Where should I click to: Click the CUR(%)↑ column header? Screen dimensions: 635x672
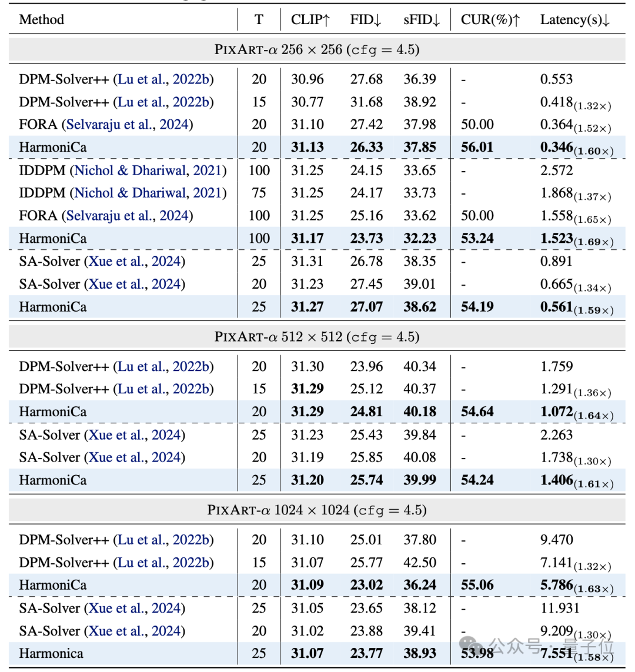490,19
